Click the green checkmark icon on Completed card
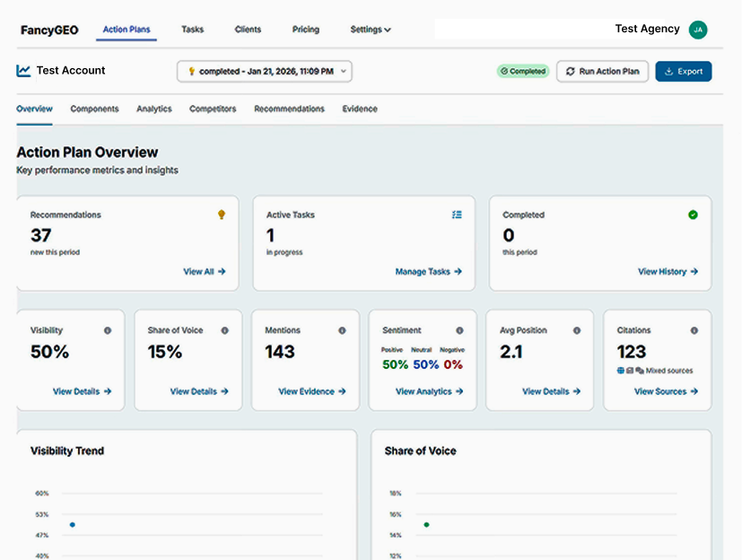The width and height of the screenshot is (742, 560). click(691, 214)
